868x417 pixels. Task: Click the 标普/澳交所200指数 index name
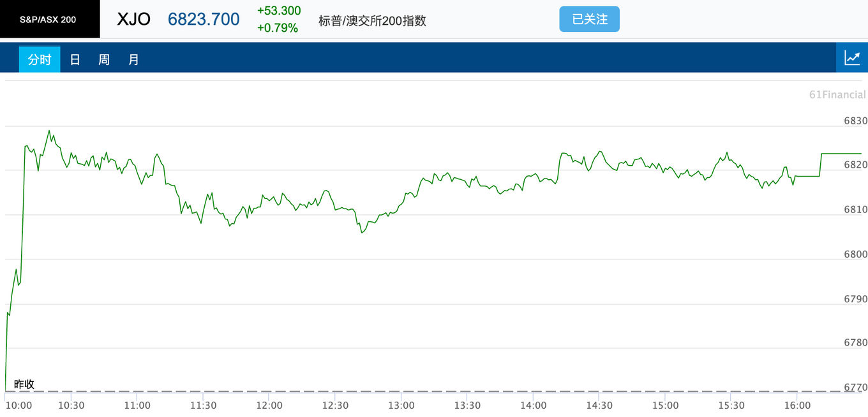tap(373, 20)
